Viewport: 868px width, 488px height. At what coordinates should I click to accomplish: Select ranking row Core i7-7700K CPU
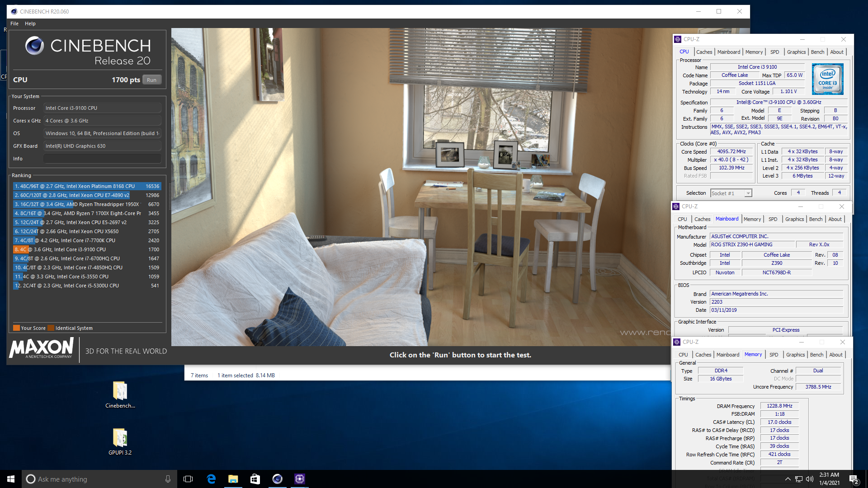(87, 240)
